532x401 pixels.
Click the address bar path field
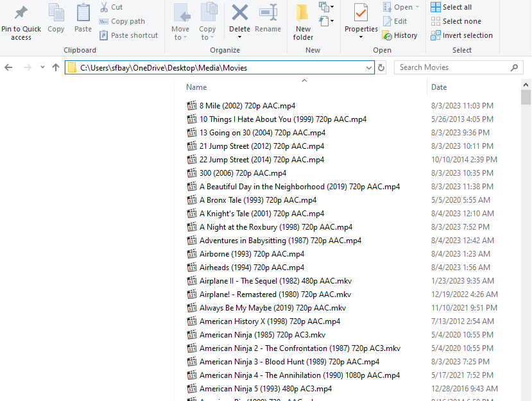coord(221,68)
